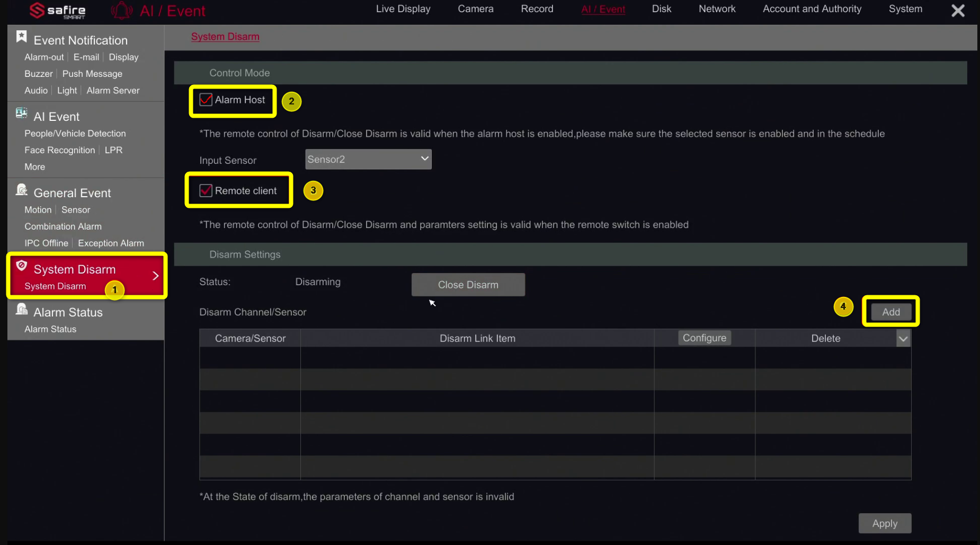Close the AI / Event settings screen

pyautogui.click(x=958, y=11)
